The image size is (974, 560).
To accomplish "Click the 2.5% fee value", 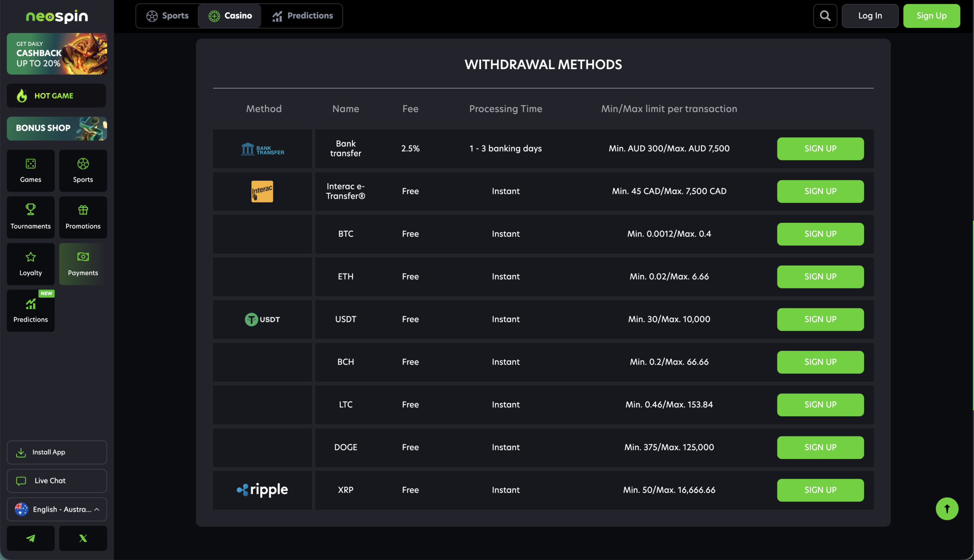I will (410, 149).
